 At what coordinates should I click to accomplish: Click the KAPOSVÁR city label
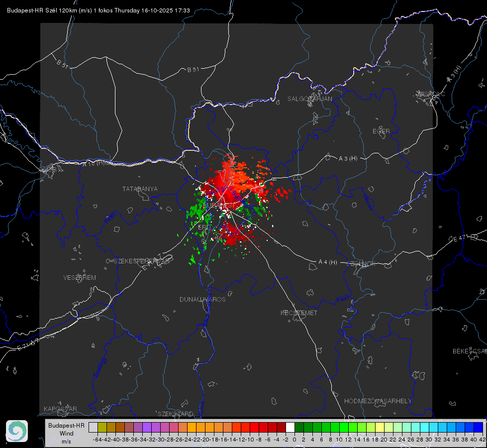coord(60,409)
